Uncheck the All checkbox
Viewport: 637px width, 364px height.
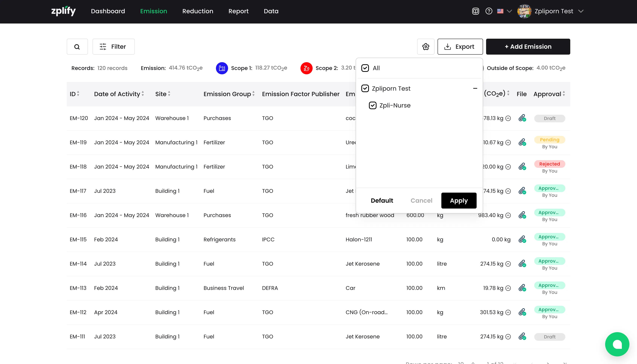(365, 68)
